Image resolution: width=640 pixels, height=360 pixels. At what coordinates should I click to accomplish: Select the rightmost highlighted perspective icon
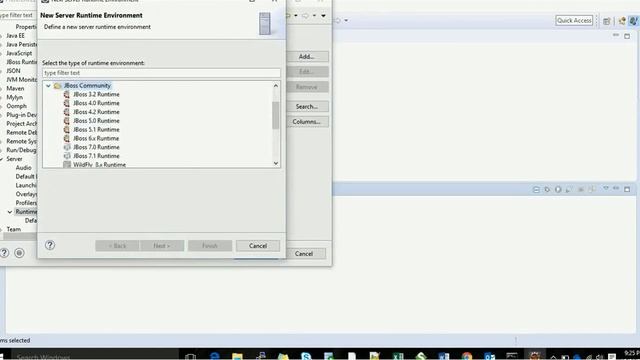coord(633,21)
